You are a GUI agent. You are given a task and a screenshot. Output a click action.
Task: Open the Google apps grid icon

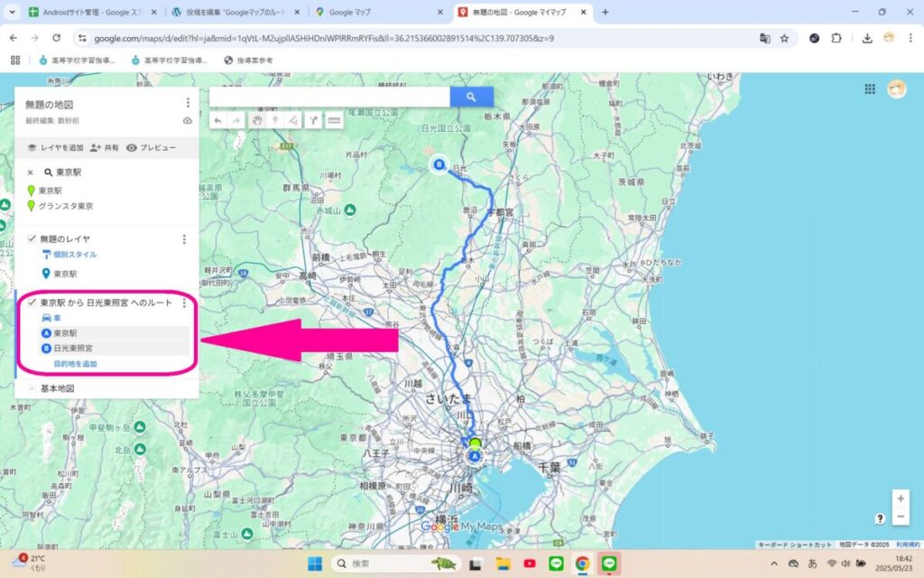tap(870, 89)
